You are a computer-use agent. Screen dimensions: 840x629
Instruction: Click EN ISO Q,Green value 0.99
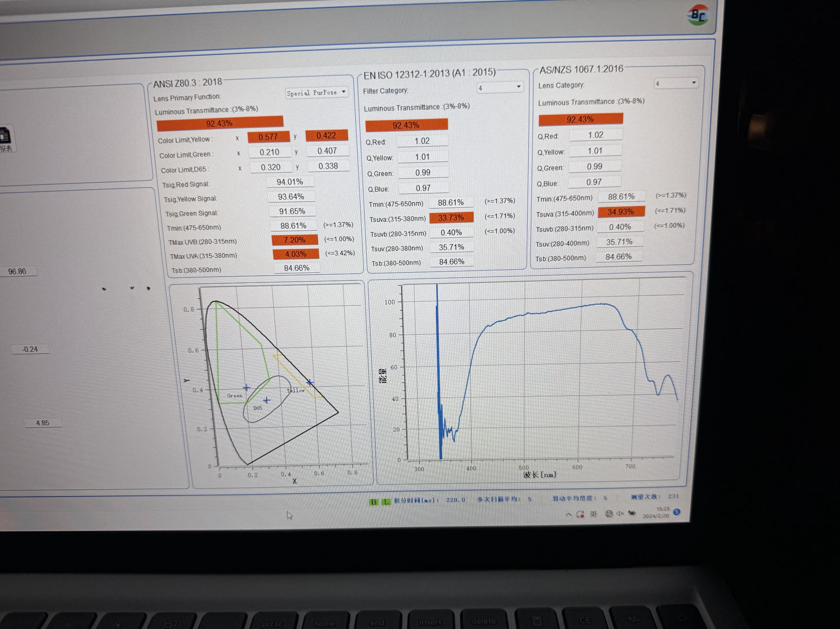pos(423,172)
